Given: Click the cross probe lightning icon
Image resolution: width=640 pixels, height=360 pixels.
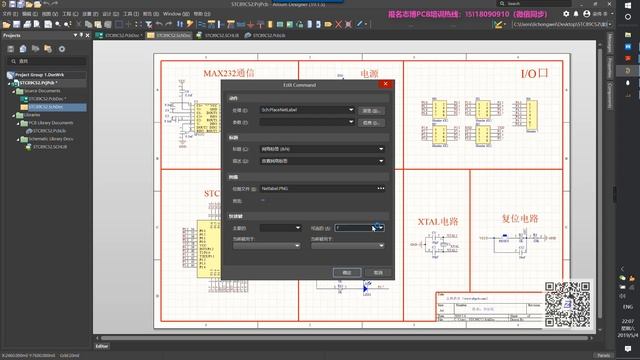Looking at the screenshot, I should click(190, 24).
